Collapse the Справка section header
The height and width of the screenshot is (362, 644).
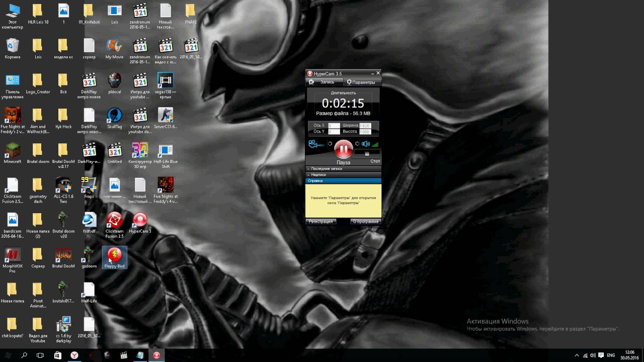(344, 180)
